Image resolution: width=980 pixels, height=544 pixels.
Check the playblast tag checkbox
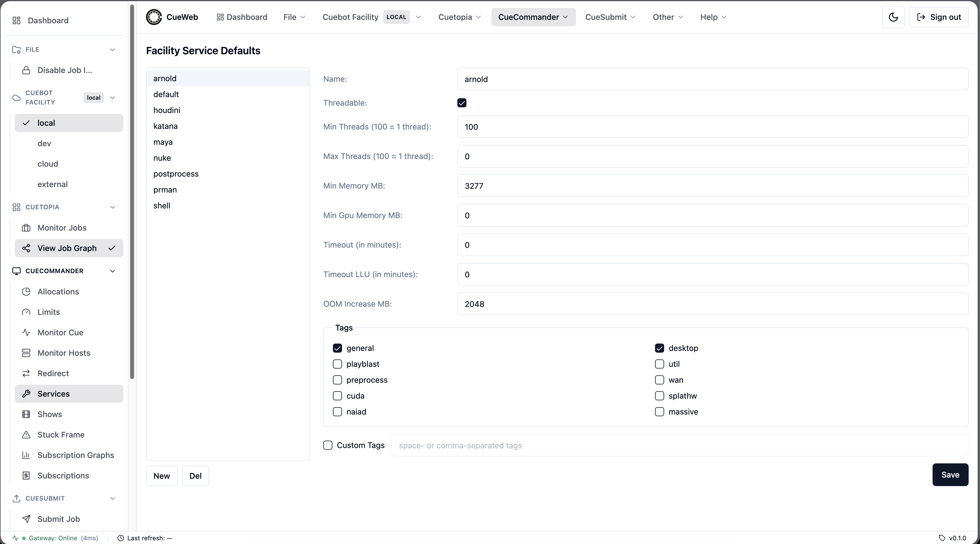click(337, 364)
